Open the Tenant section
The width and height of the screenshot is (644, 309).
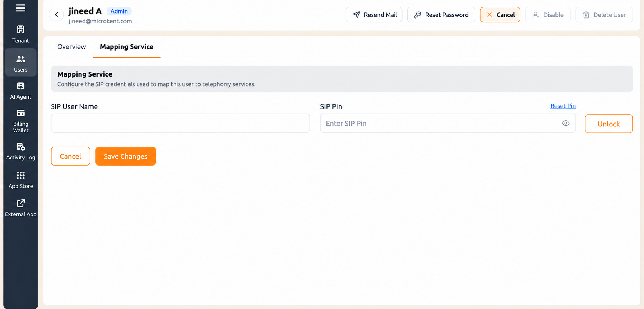pos(21,34)
